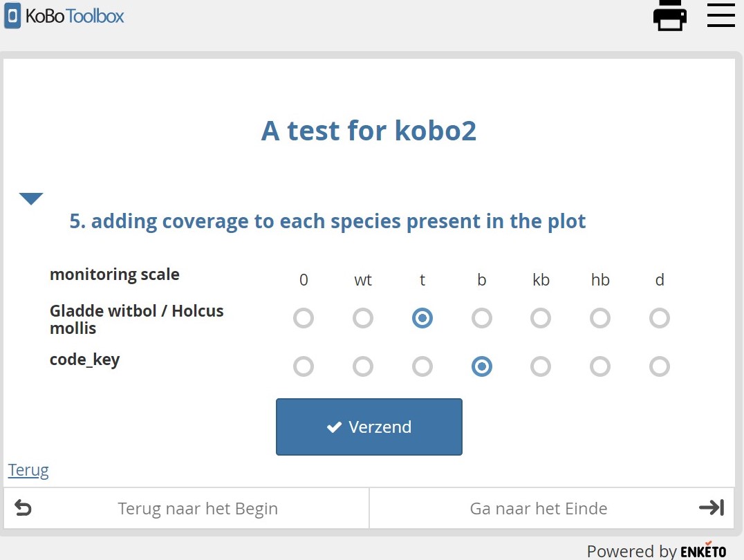Select the 0 radio for Gladde witbol
The width and height of the screenshot is (744, 560).
point(304,318)
